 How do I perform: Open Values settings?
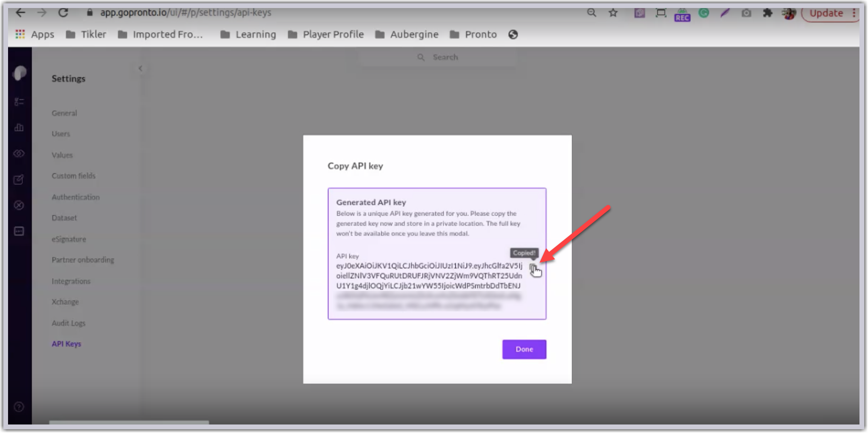click(x=62, y=155)
